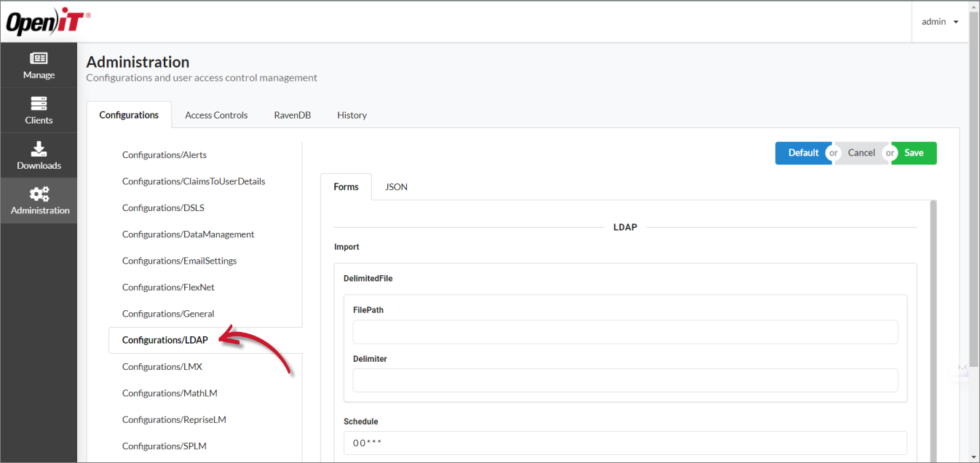The image size is (980, 463).
Task: Open Configurations/LMX
Action: (162, 366)
